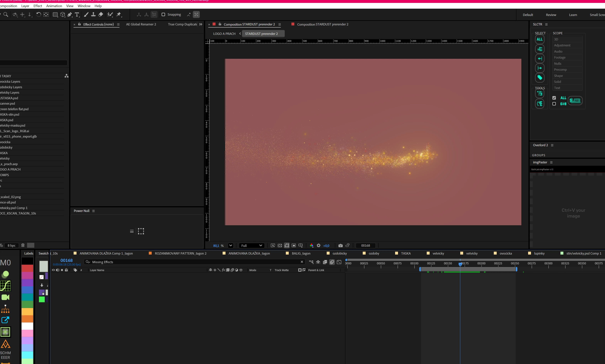
Task: Select the Review workspace
Action: 551,15
